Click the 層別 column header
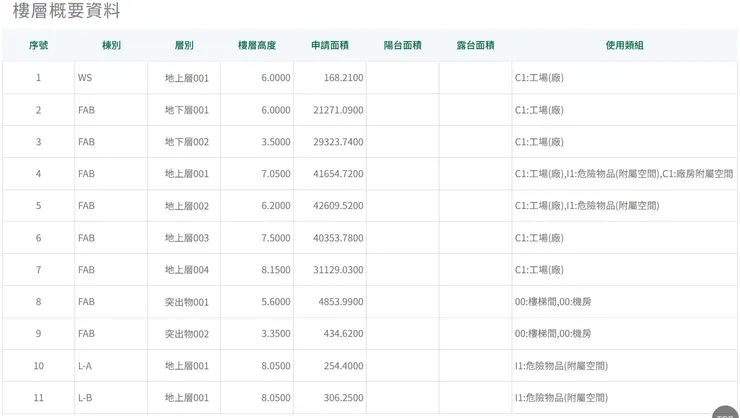 pos(184,45)
